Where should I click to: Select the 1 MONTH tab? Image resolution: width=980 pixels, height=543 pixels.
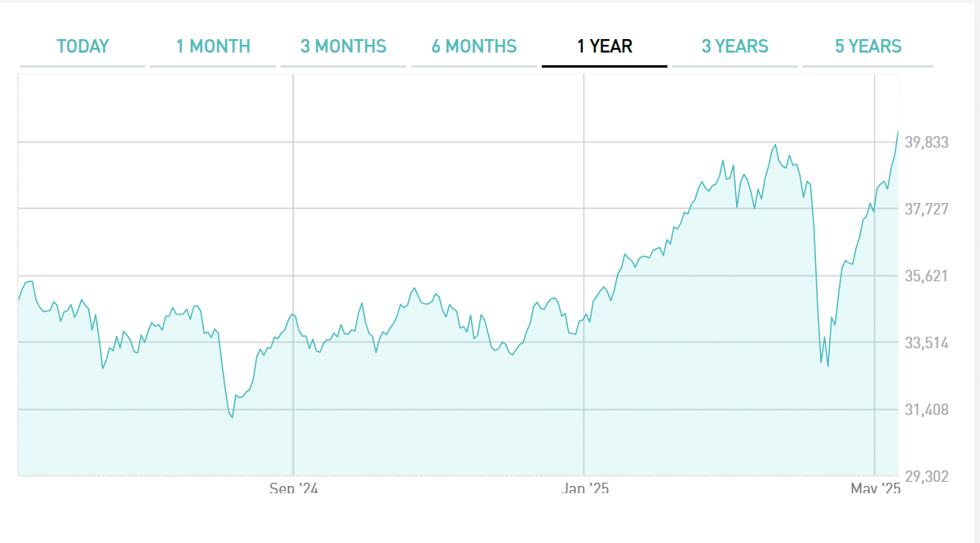[x=213, y=46]
